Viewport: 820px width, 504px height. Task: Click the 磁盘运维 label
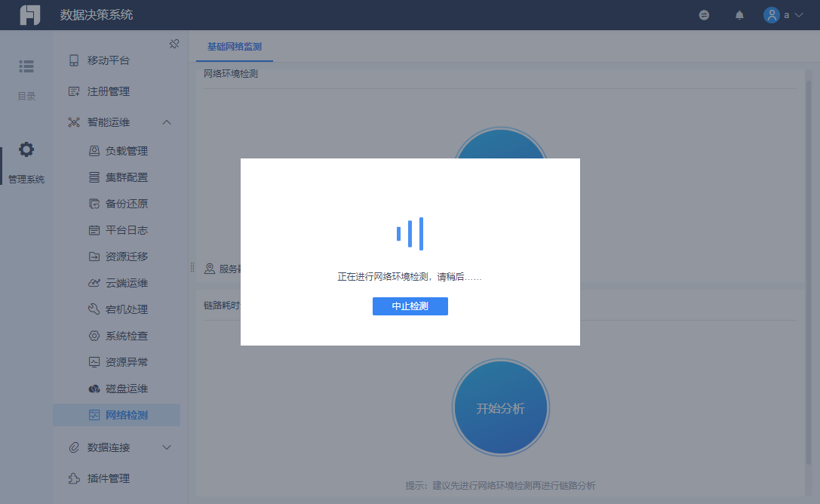(127, 389)
